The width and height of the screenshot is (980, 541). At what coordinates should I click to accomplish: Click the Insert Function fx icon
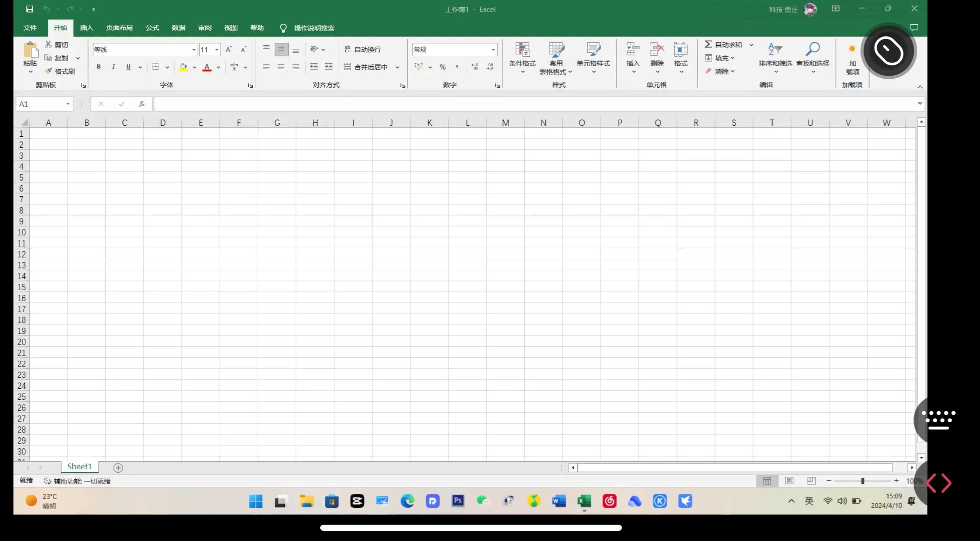142,104
